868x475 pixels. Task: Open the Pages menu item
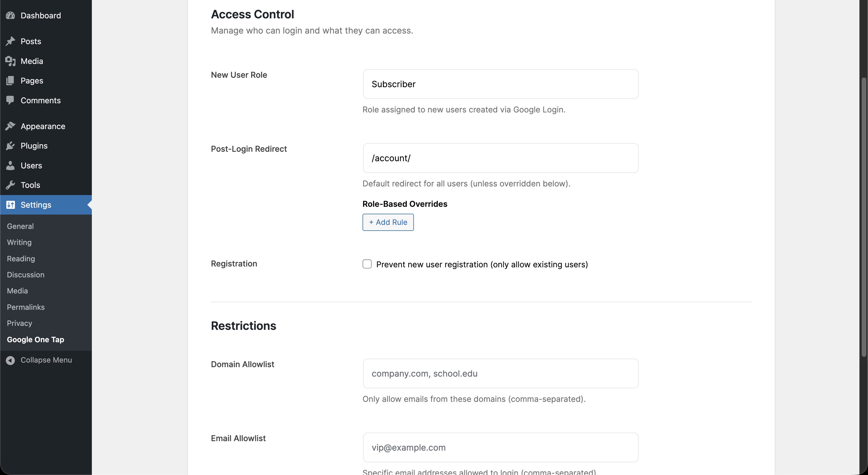click(x=32, y=80)
